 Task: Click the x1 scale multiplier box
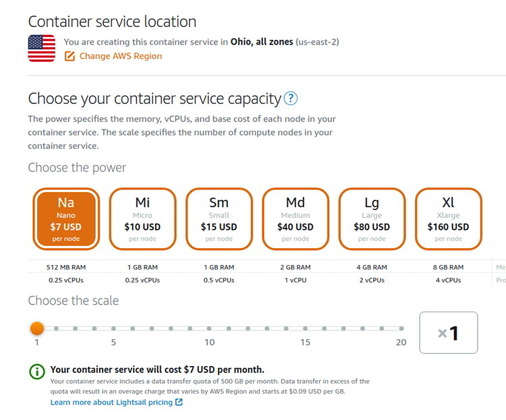(x=448, y=332)
